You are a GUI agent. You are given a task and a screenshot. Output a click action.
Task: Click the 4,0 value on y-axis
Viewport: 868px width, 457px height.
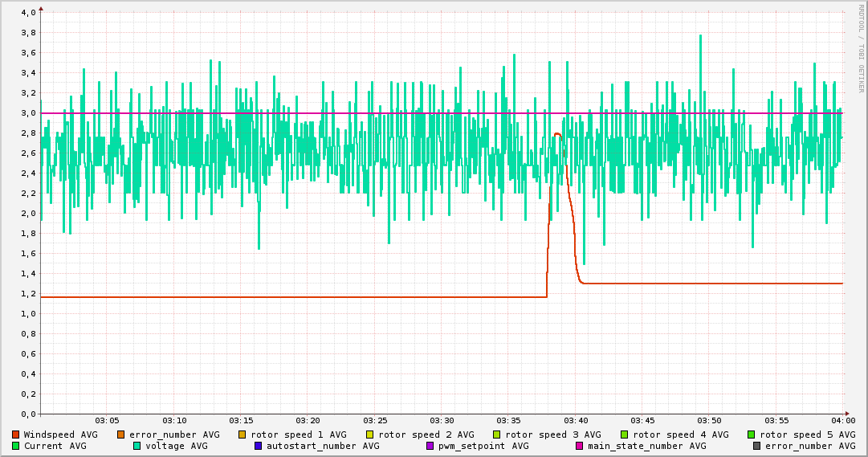(27, 13)
